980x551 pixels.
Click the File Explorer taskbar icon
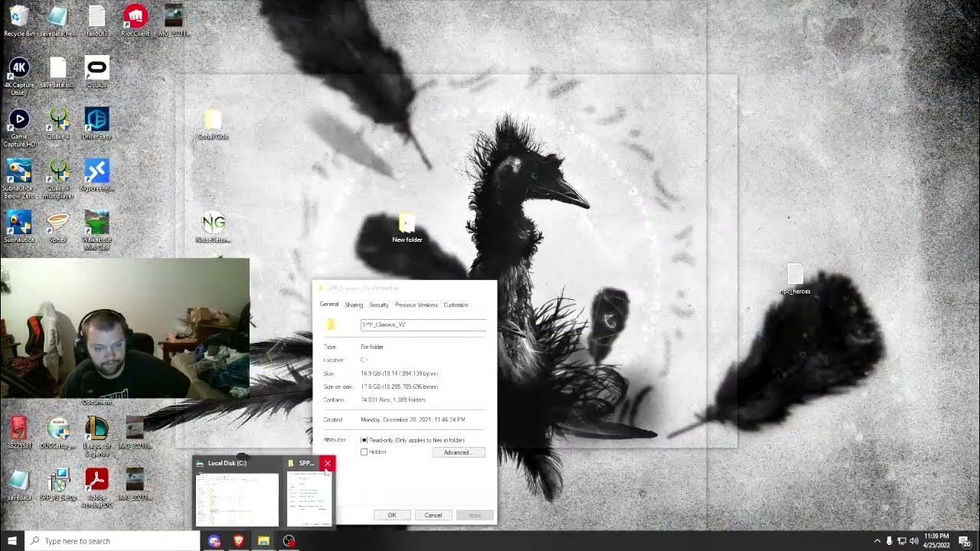pos(263,541)
